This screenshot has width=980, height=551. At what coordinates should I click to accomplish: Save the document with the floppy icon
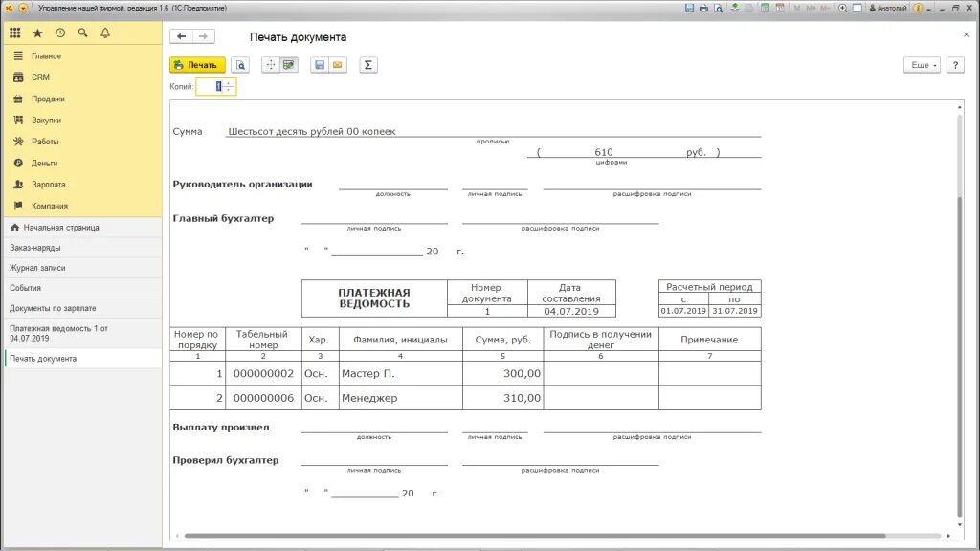click(x=320, y=65)
